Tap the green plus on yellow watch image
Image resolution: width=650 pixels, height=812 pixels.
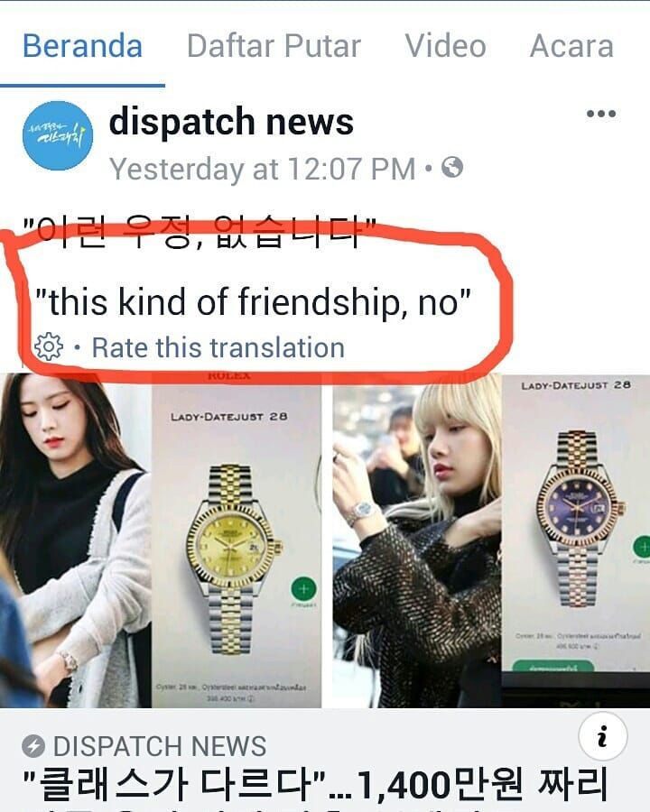click(x=303, y=589)
